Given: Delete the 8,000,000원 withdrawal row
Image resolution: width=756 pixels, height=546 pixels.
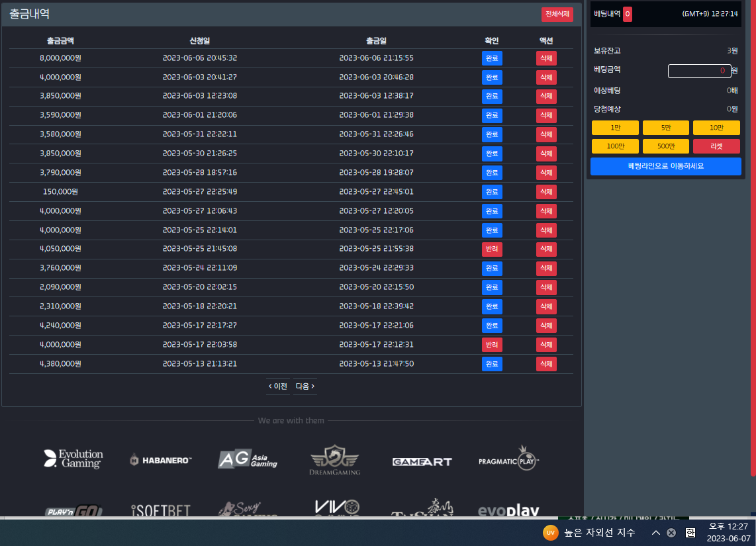Looking at the screenshot, I should pyautogui.click(x=546, y=58).
